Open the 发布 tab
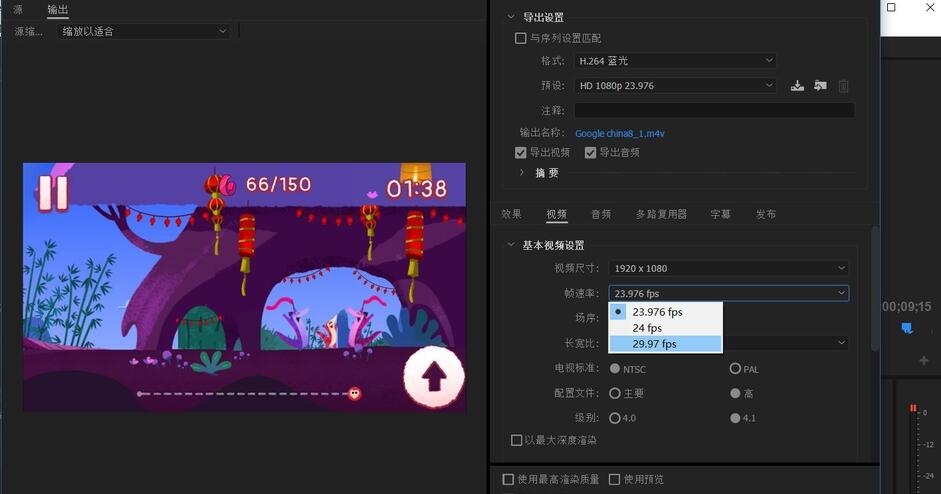The image size is (941, 494). coord(766,214)
